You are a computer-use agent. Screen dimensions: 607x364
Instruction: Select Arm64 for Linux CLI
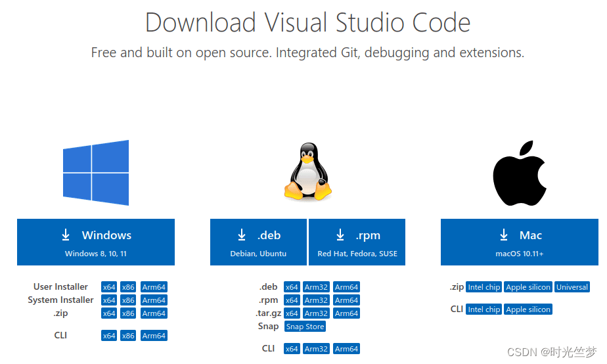click(x=346, y=349)
